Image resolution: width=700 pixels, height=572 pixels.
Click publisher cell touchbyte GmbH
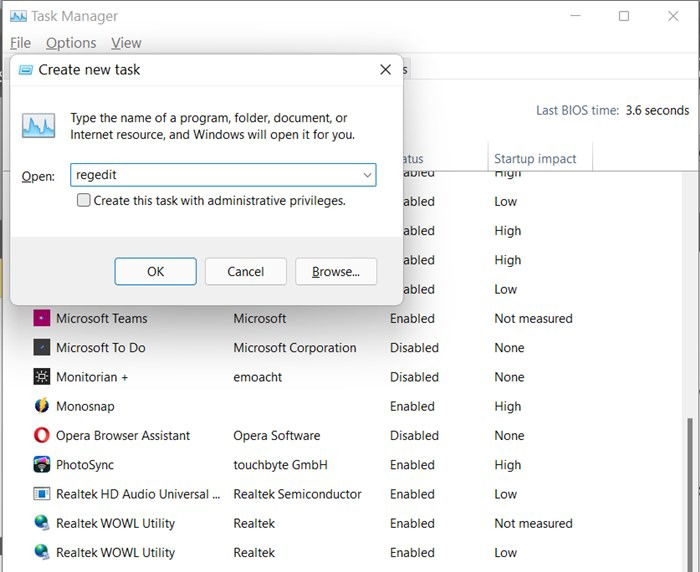[x=280, y=465]
